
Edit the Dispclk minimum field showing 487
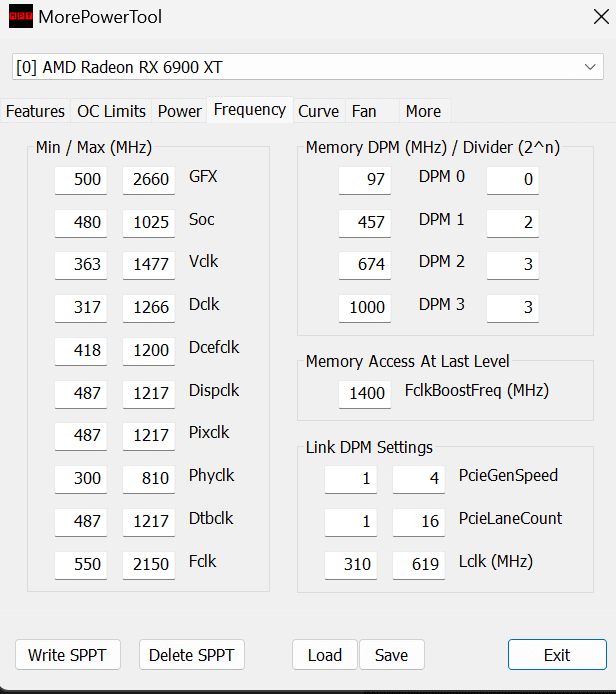pos(81,393)
